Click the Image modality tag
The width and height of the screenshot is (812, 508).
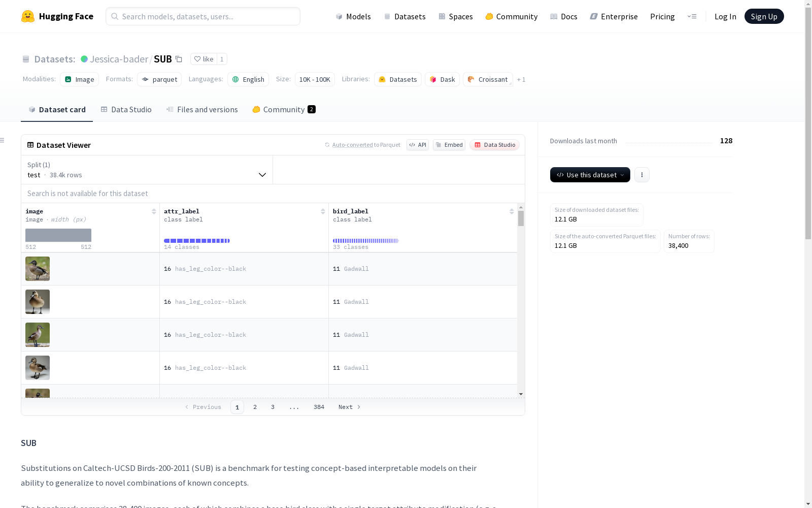click(80, 79)
